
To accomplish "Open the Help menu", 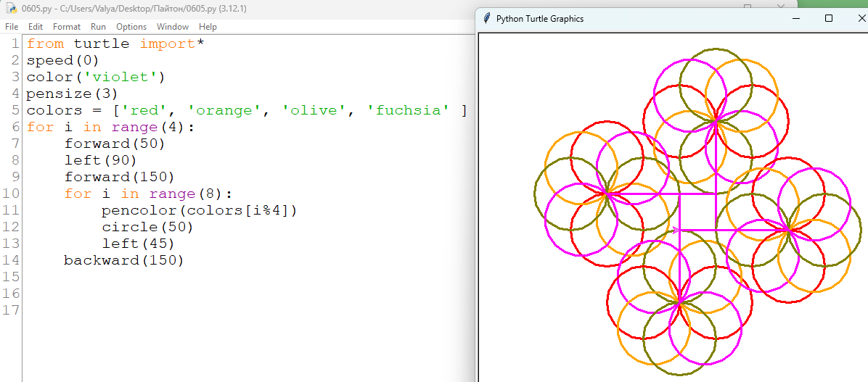I will [208, 27].
